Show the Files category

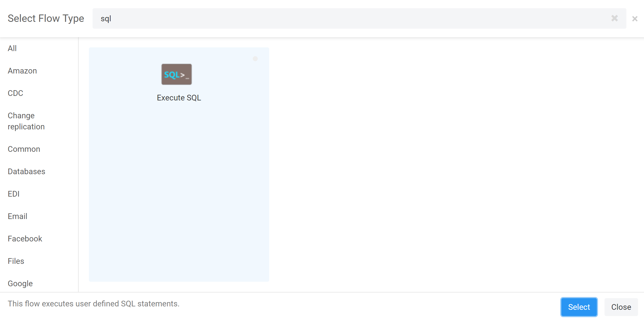(x=16, y=261)
